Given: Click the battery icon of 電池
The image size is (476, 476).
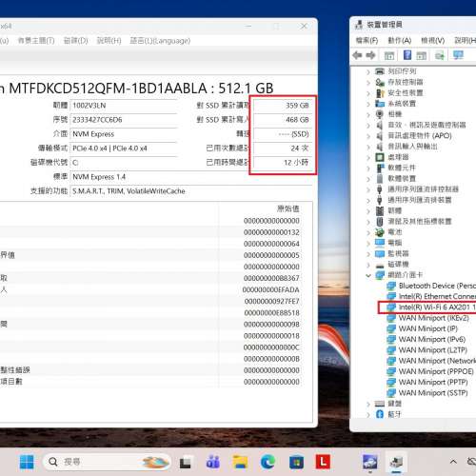Looking at the screenshot, I should point(380,232).
